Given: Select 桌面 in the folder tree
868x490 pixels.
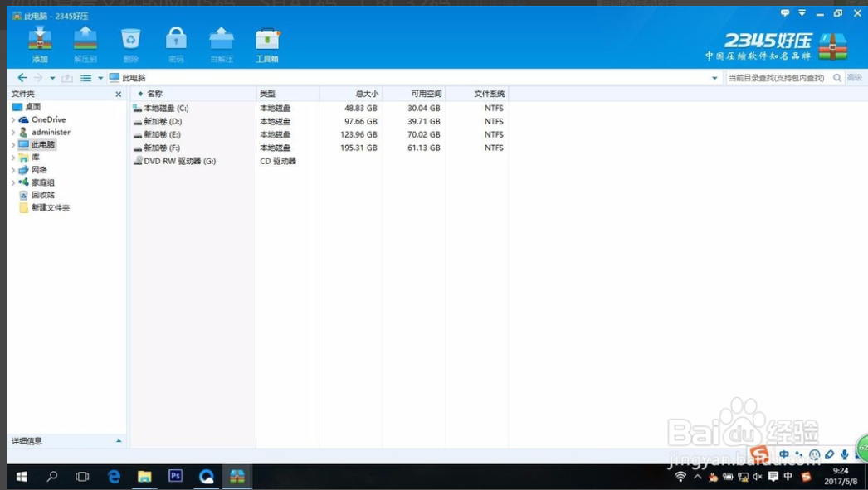Looking at the screenshot, I should point(32,107).
